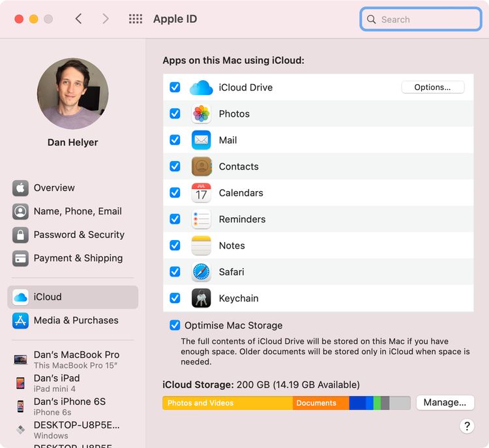Disable Optimise Mac Storage checkbox

(175, 325)
